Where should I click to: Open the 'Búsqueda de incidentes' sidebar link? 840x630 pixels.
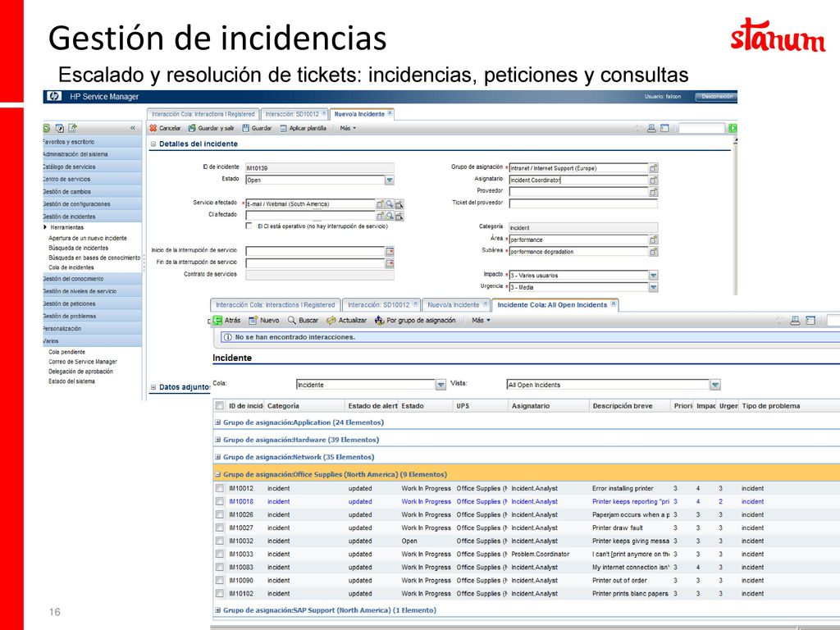tap(79, 248)
